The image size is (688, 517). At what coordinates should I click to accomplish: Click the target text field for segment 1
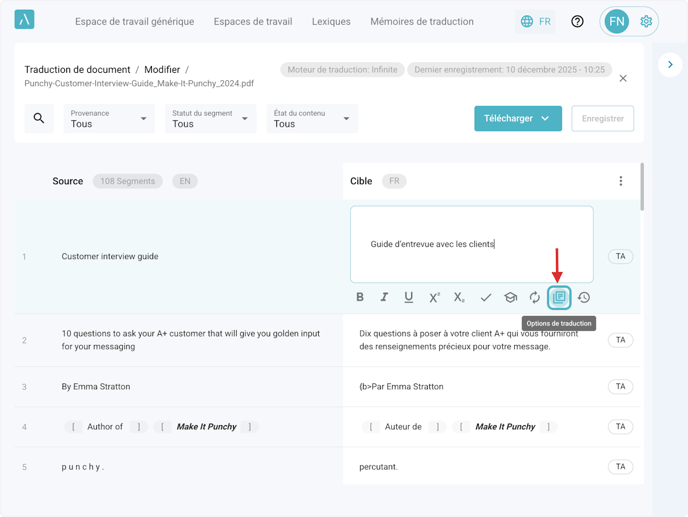pyautogui.click(x=471, y=244)
